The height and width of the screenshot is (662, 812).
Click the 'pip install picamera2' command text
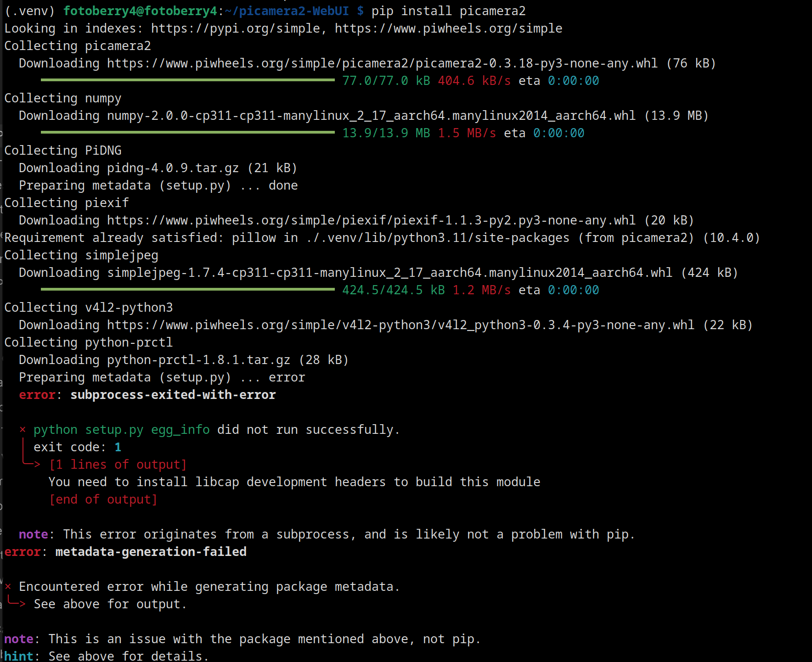click(x=449, y=11)
